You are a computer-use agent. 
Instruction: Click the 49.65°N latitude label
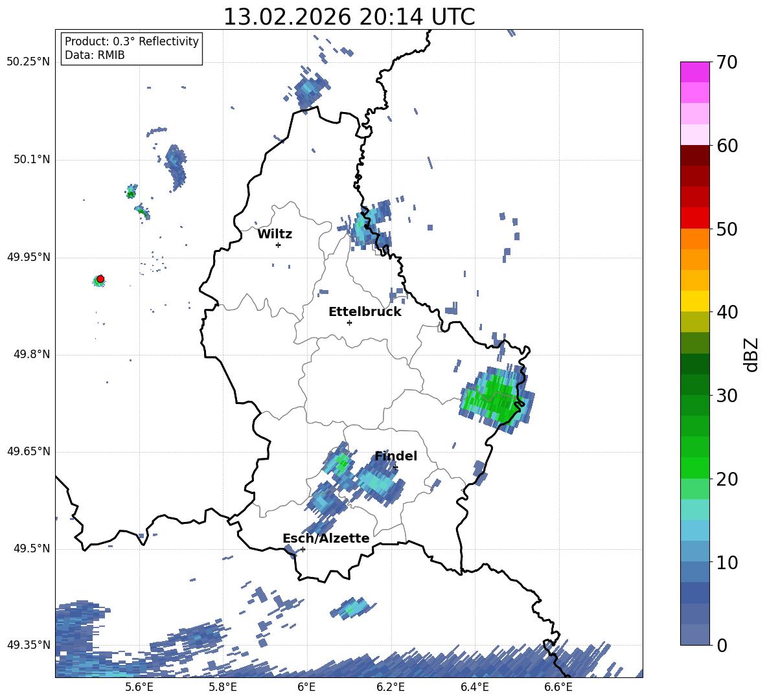click(28, 451)
